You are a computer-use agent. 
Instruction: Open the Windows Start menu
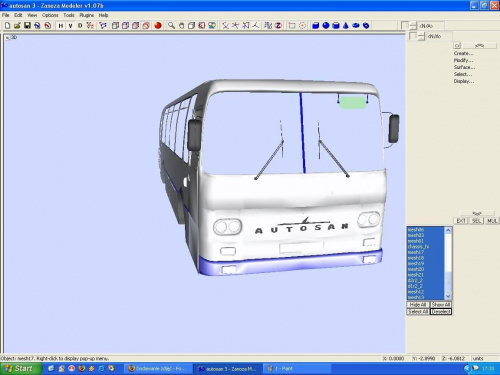click(x=21, y=368)
